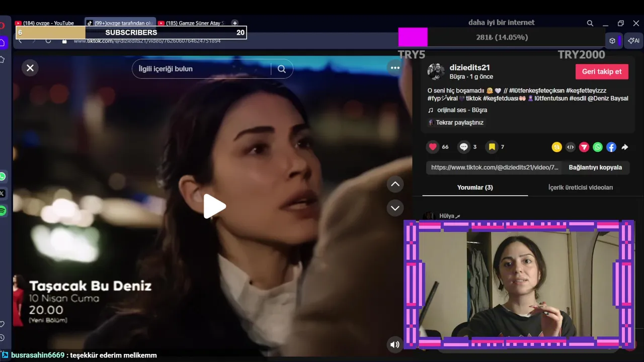Go to previous video with up chevron
The width and height of the screenshot is (644, 362).
tap(395, 185)
